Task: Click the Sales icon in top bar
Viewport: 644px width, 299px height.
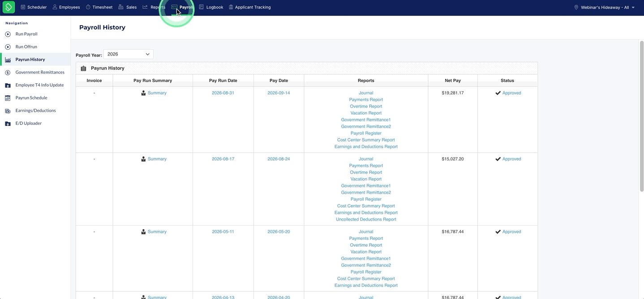Action: (120, 7)
